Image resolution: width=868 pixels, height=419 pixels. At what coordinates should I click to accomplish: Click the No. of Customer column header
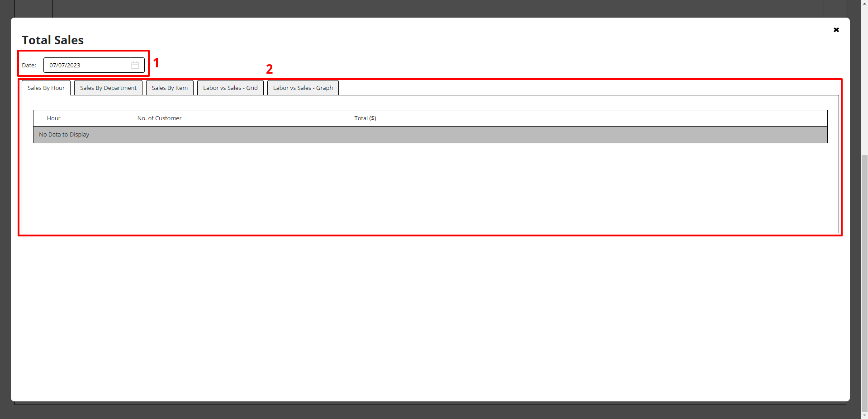159,118
